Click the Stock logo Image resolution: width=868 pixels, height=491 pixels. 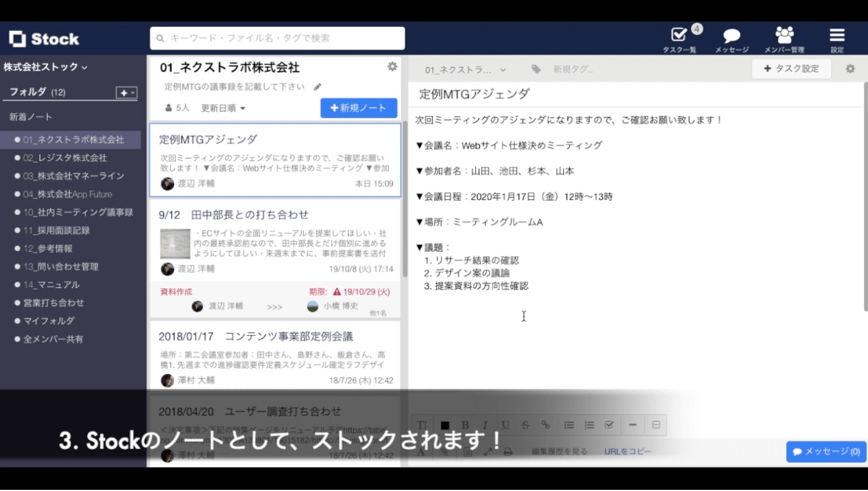coord(44,39)
